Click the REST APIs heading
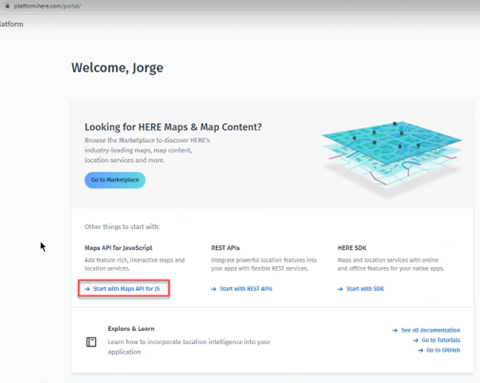The height and width of the screenshot is (383, 480). coord(225,248)
